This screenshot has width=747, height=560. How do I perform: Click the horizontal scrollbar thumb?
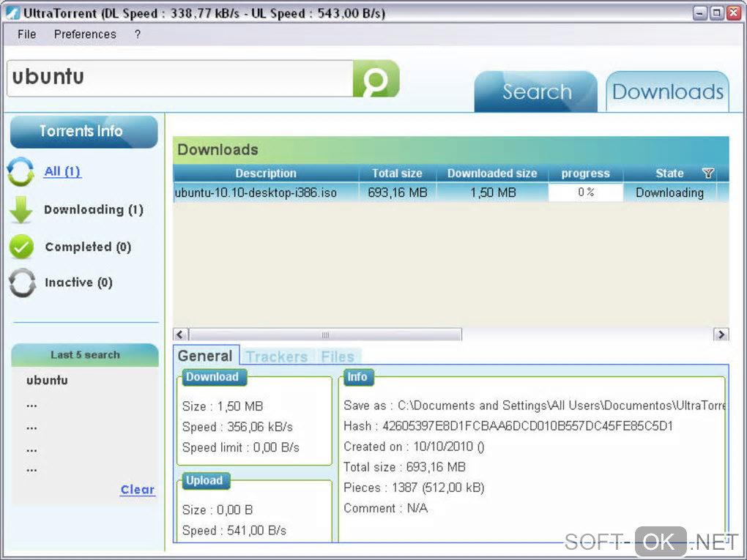pos(325,335)
